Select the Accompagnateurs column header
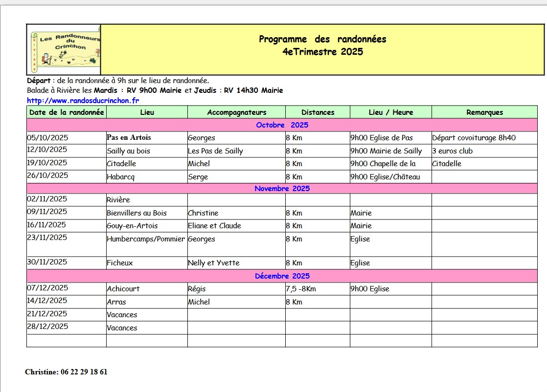Screen dimensions: 547x392 [236, 112]
